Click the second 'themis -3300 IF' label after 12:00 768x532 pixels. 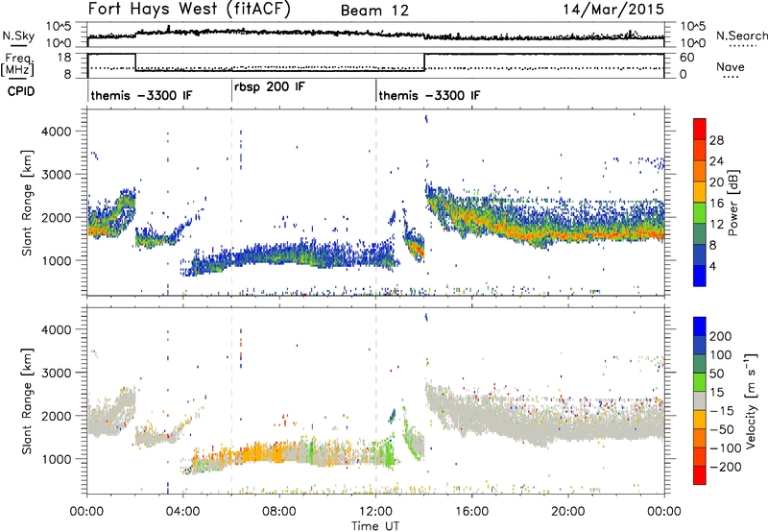tap(429, 95)
